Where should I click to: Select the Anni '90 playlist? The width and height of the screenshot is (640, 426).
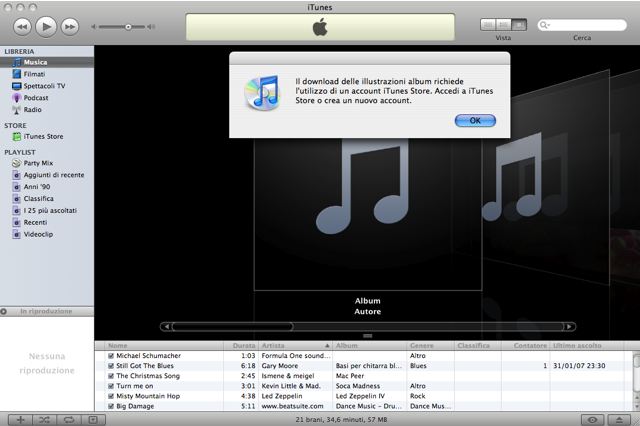37,187
